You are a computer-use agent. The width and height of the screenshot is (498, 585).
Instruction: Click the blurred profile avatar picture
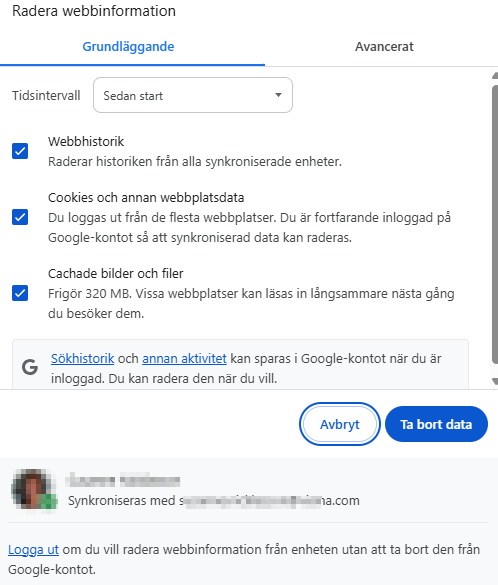[34, 489]
